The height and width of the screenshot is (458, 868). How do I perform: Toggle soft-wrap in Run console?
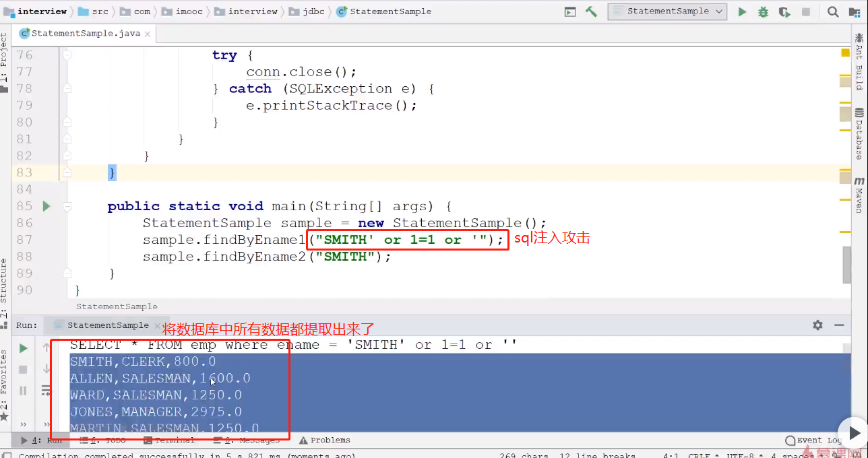pos(46,390)
